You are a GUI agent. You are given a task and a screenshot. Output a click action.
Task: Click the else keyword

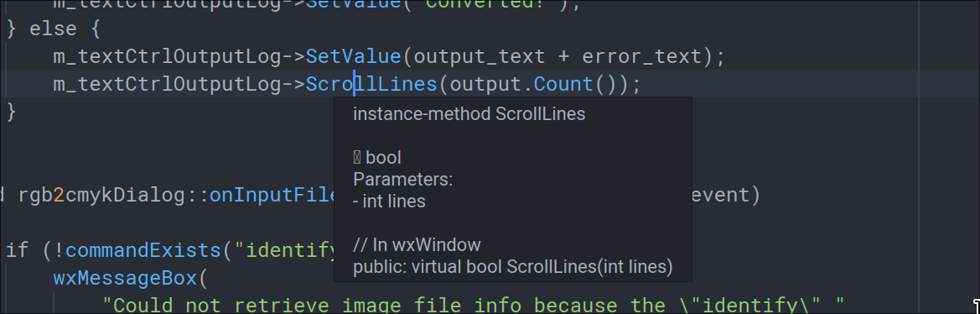53,29
